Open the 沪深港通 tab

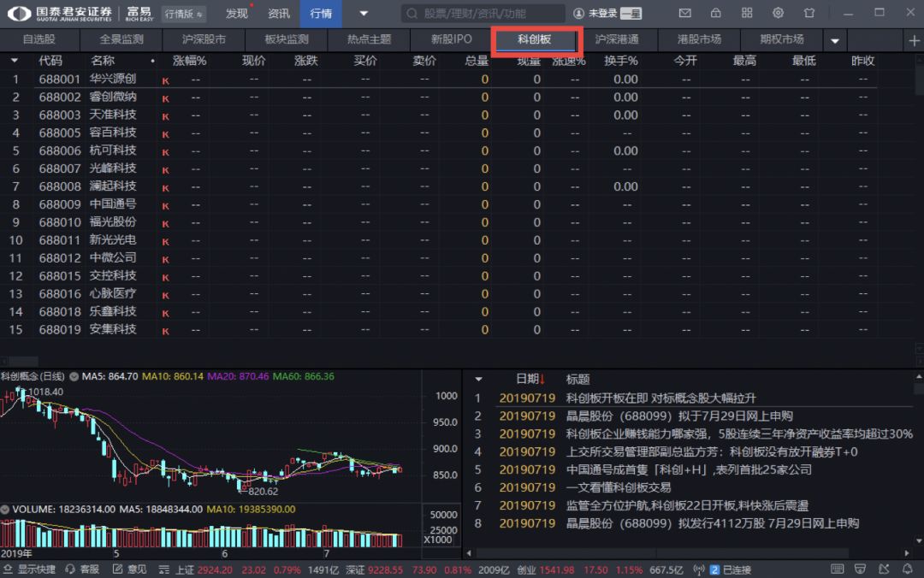pyautogui.click(x=617, y=39)
